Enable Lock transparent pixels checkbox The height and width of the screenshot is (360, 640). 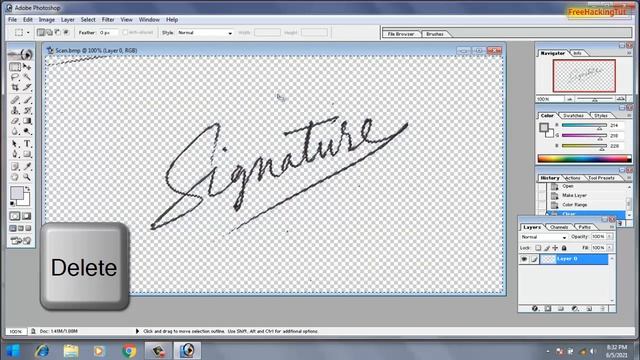click(x=538, y=248)
